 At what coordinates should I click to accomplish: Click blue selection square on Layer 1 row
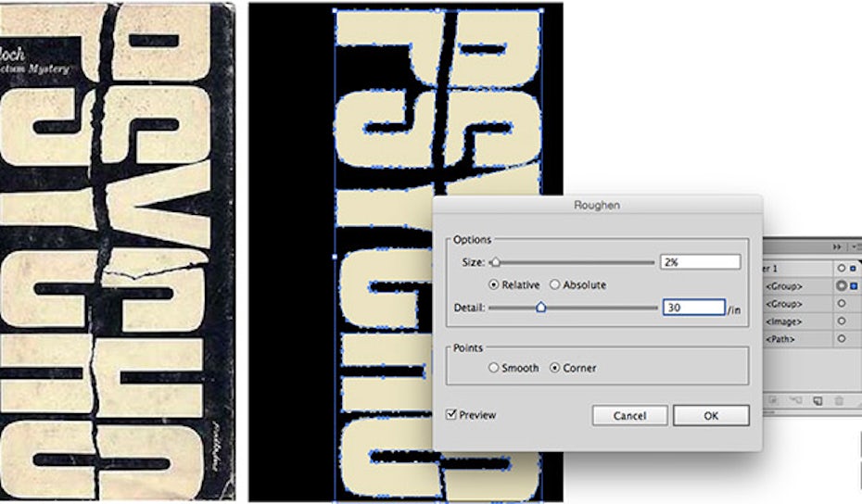[x=854, y=269]
